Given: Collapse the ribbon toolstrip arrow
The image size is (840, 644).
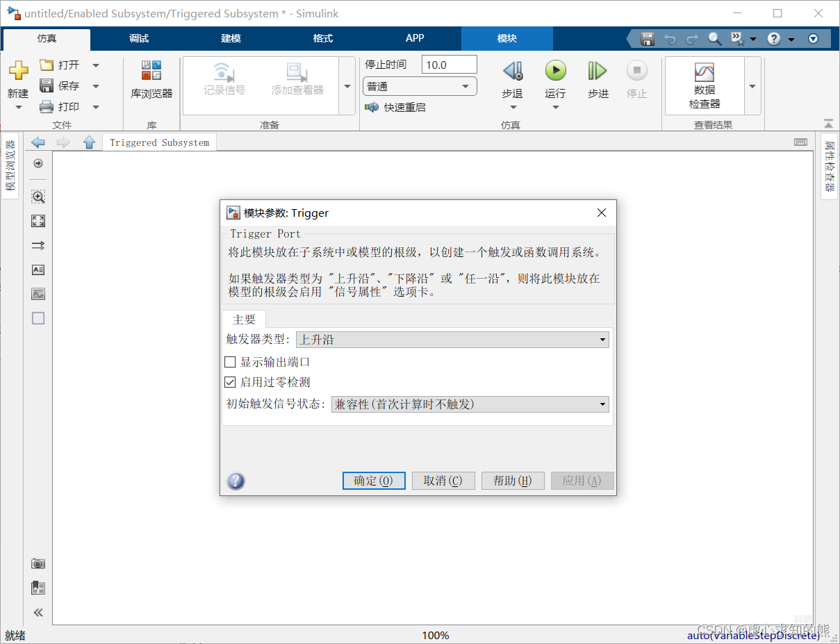Looking at the screenshot, I should [828, 124].
